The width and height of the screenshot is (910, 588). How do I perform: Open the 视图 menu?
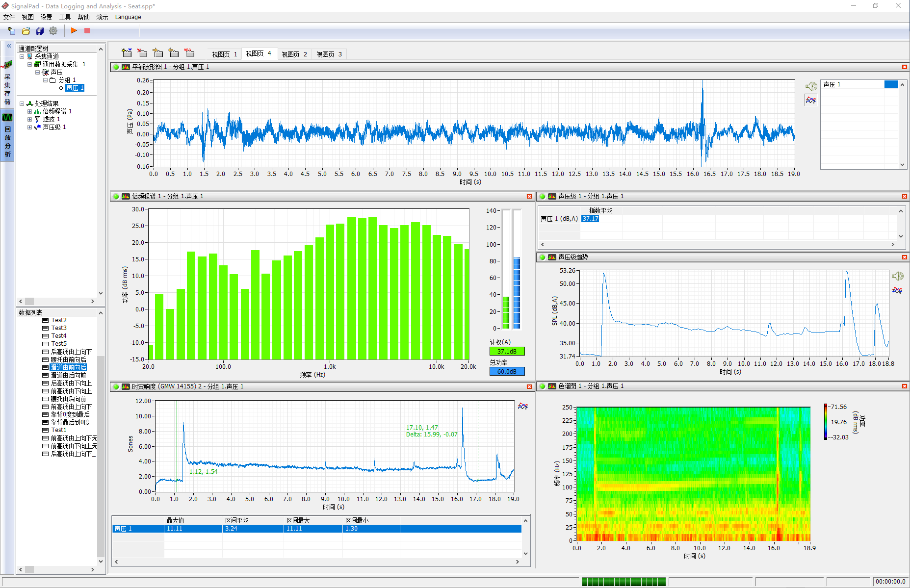[x=28, y=17]
